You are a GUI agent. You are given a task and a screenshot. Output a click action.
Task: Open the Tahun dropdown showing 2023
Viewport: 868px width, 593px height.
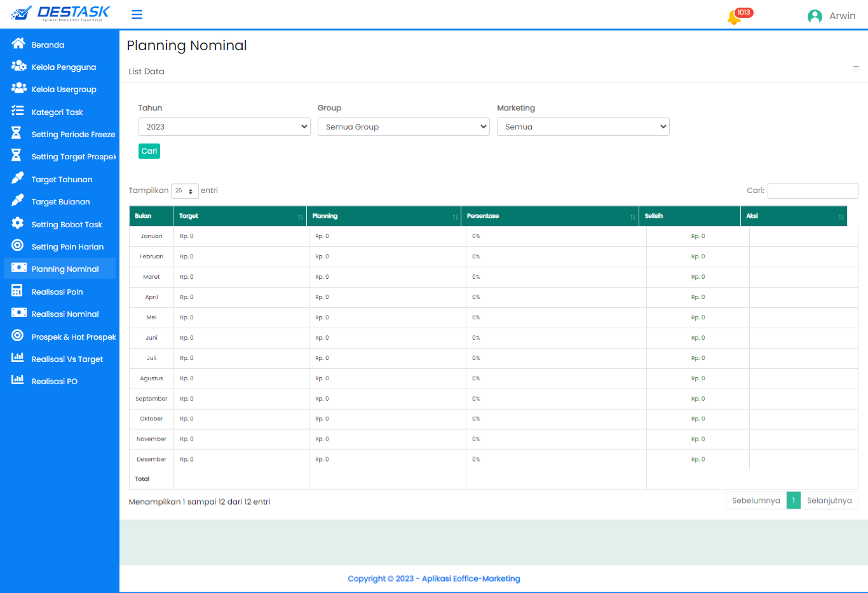224,127
